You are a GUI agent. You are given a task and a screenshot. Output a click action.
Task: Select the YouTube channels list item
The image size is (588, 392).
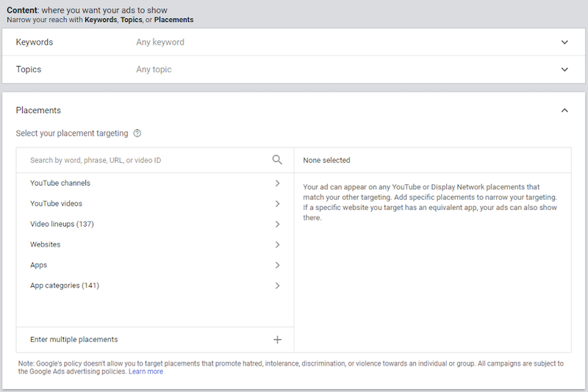[x=60, y=184]
